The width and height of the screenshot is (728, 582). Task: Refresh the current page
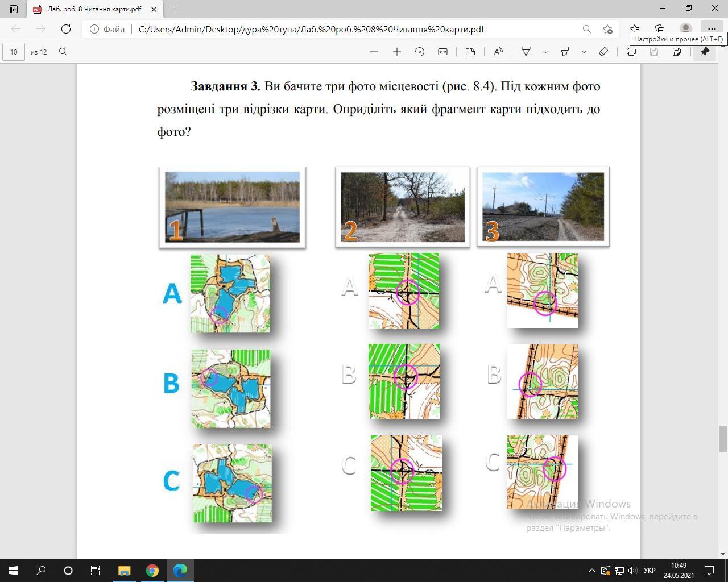pos(66,29)
